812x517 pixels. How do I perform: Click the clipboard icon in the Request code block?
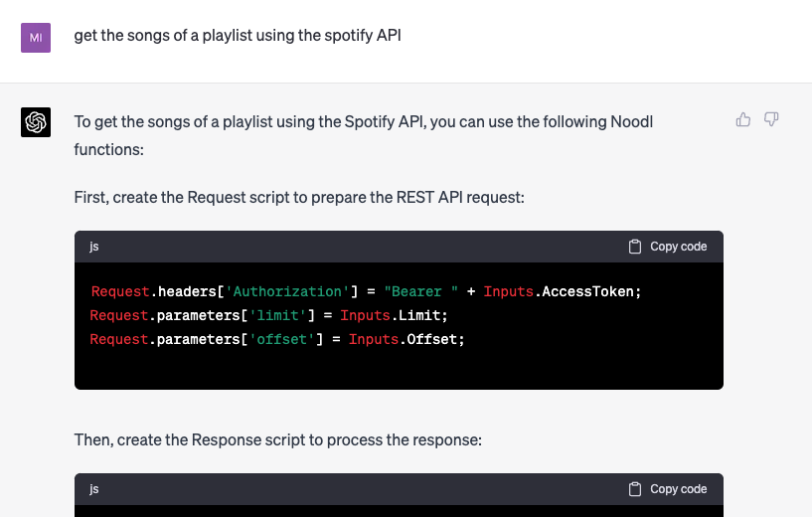tap(635, 247)
